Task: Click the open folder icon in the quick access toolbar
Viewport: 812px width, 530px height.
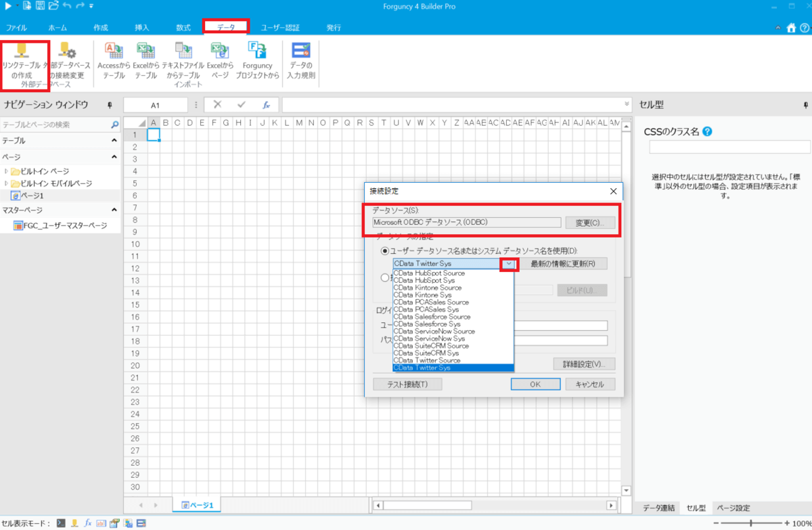Action: pos(53,6)
